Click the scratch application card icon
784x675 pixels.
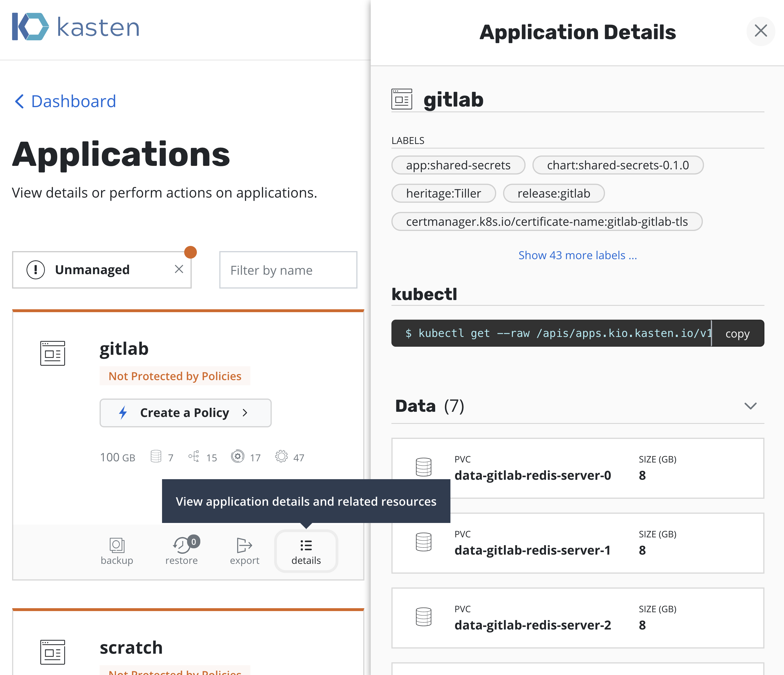[53, 652]
